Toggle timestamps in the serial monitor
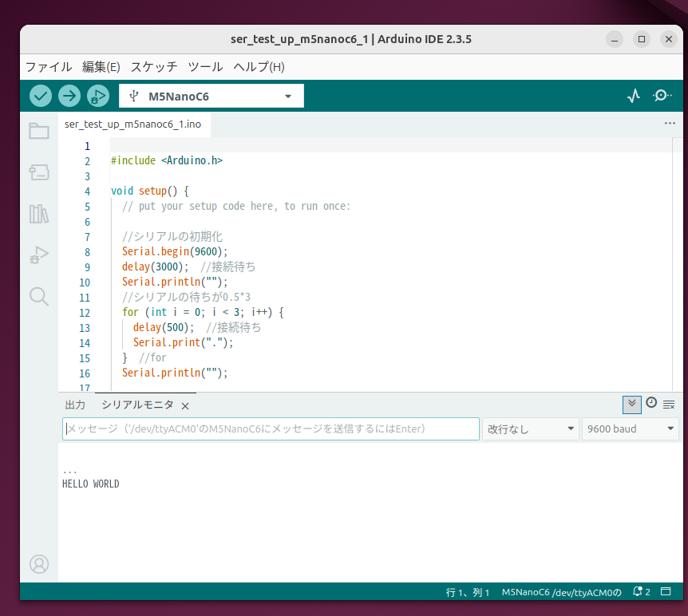Image resolution: width=688 pixels, height=616 pixels. 651,405
